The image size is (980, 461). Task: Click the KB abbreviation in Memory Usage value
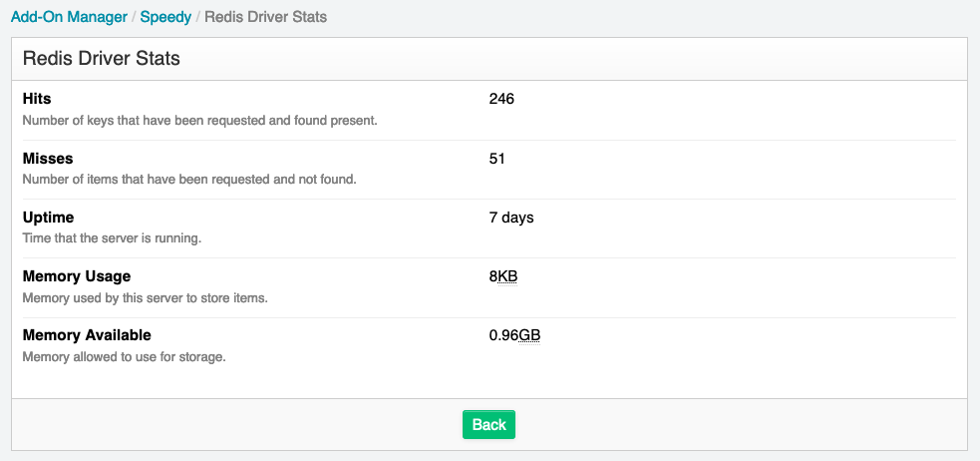coord(507,276)
